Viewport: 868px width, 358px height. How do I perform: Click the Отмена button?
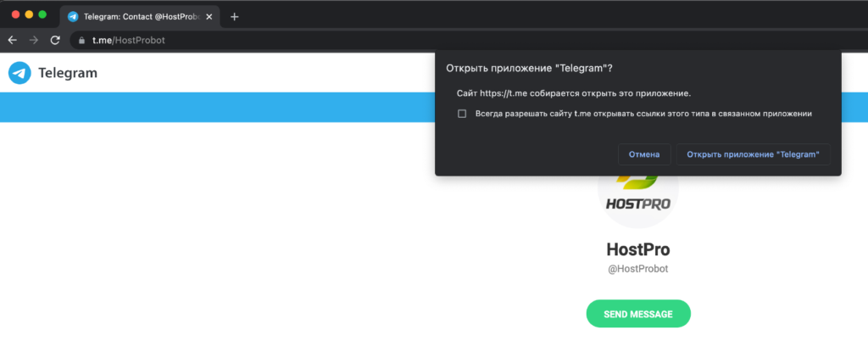click(644, 154)
